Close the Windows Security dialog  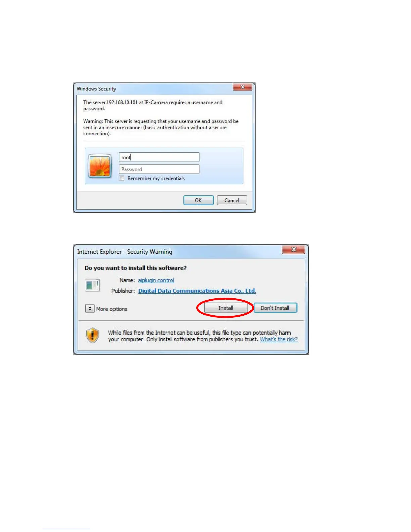[242, 87]
